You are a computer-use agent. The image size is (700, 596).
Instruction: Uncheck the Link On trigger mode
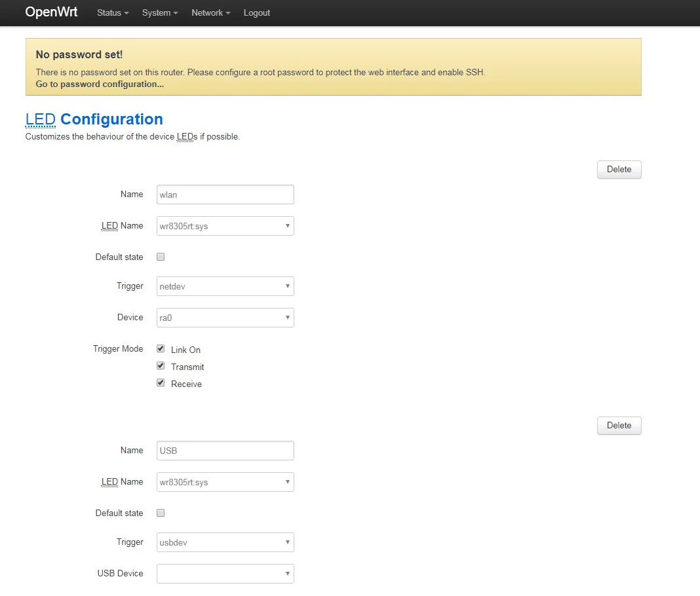coord(161,349)
